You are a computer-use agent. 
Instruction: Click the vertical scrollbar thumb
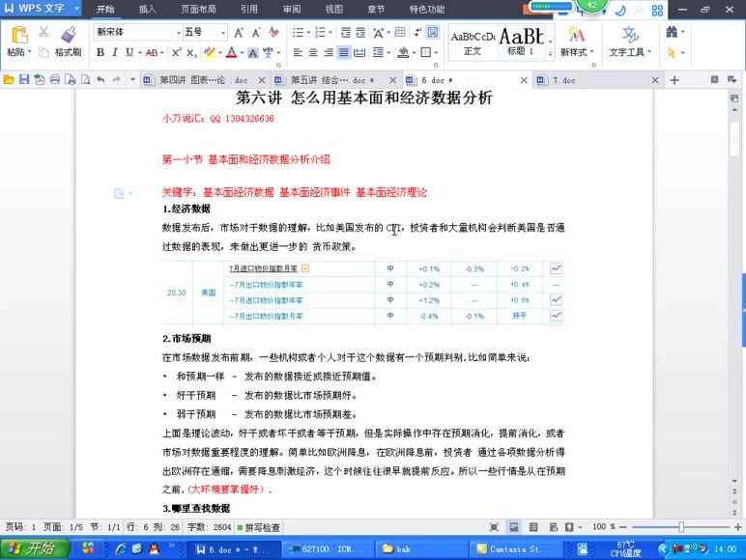734,138
